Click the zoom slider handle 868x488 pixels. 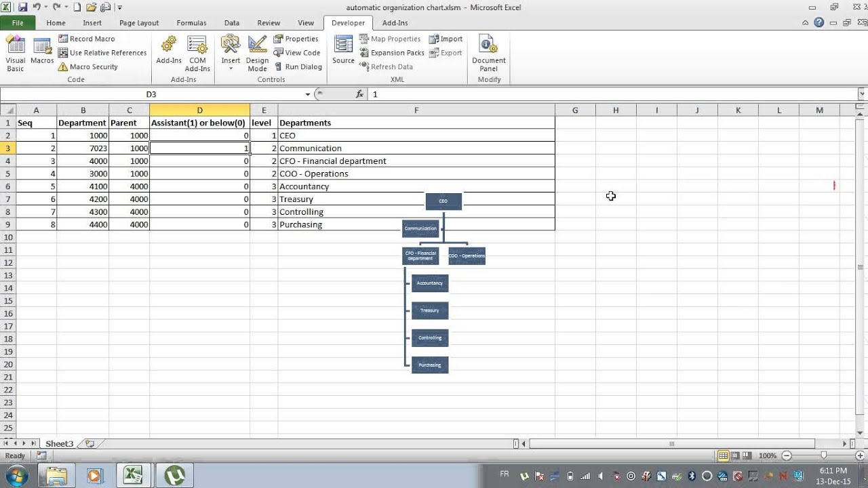(823, 456)
